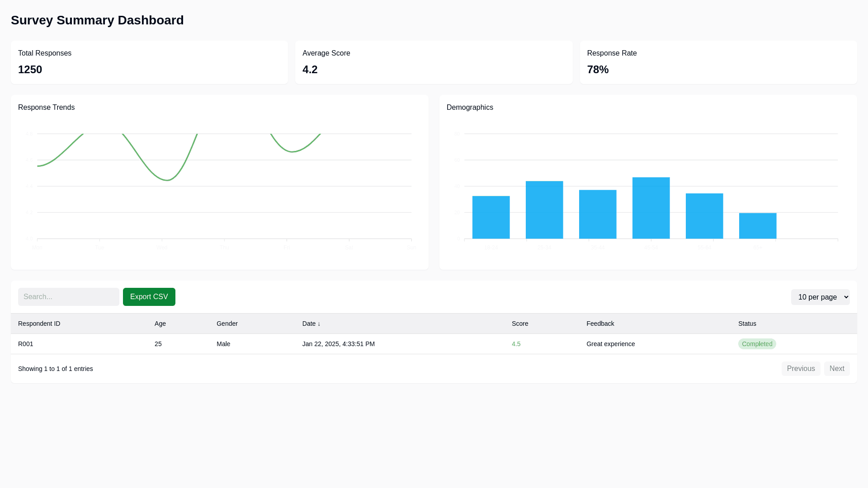Screen dimensions: 868x488
Task: Click the Previous pagination button
Action: click(x=800, y=369)
